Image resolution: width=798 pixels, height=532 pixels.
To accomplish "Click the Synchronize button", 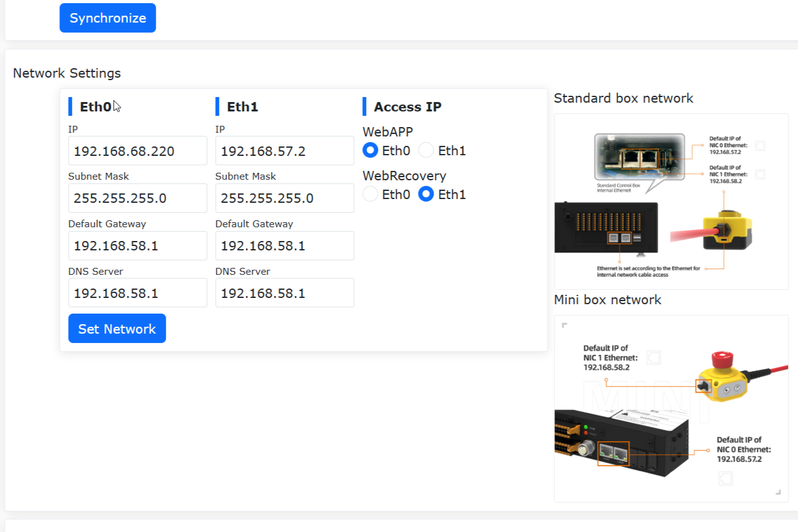I will 108,18.
